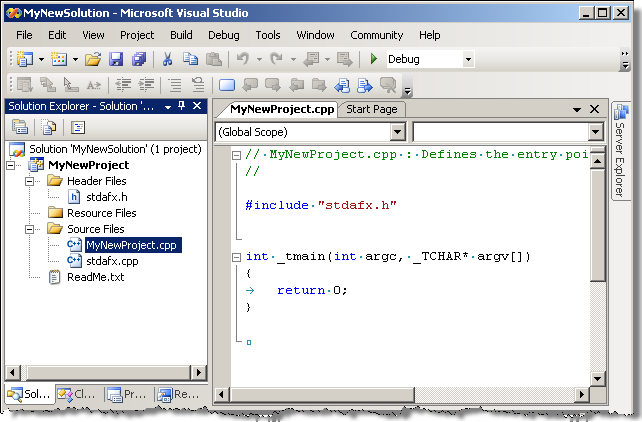The height and width of the screenshot is (422, 642).
Task: Click the View Class Diagram icon in Solution Explorer
Action: (x=78, y=127)
